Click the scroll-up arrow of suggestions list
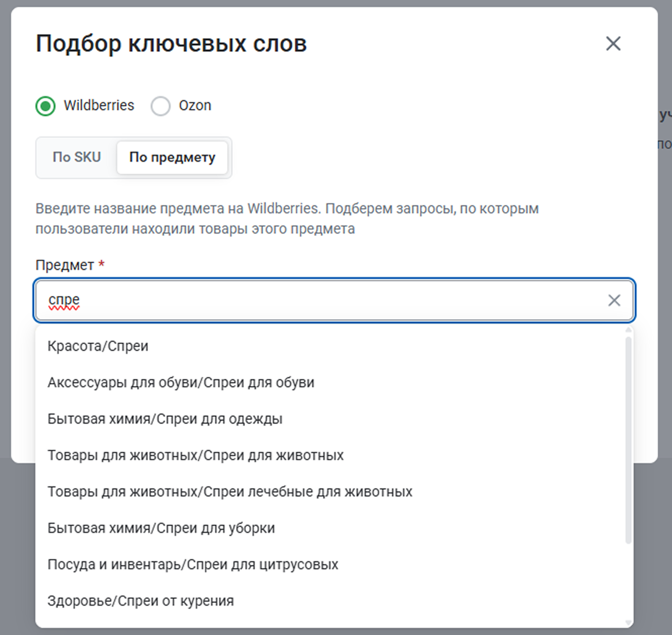The width and height of the screenshot is (672, 635). coord(629,331)
